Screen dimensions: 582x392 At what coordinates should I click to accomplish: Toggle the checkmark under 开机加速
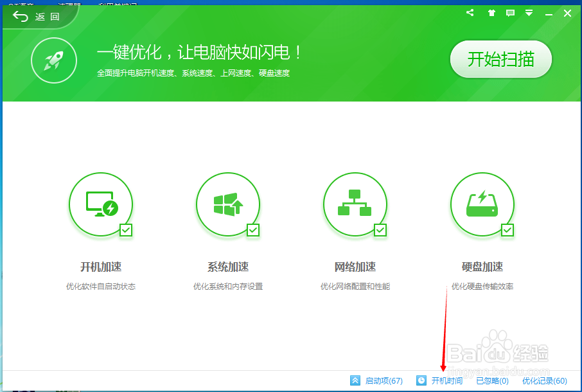click(126, 229)
